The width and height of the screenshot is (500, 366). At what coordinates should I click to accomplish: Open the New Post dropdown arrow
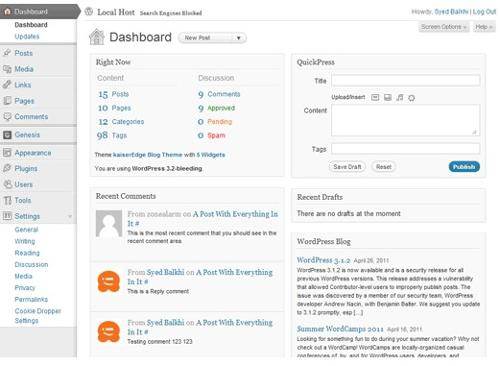pyautogui.click(x=238, y=38)
